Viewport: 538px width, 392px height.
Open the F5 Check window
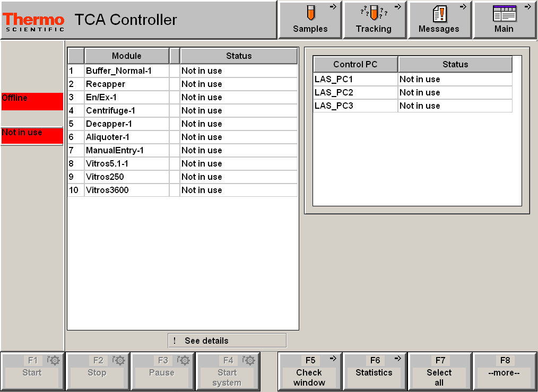point(310,371)
